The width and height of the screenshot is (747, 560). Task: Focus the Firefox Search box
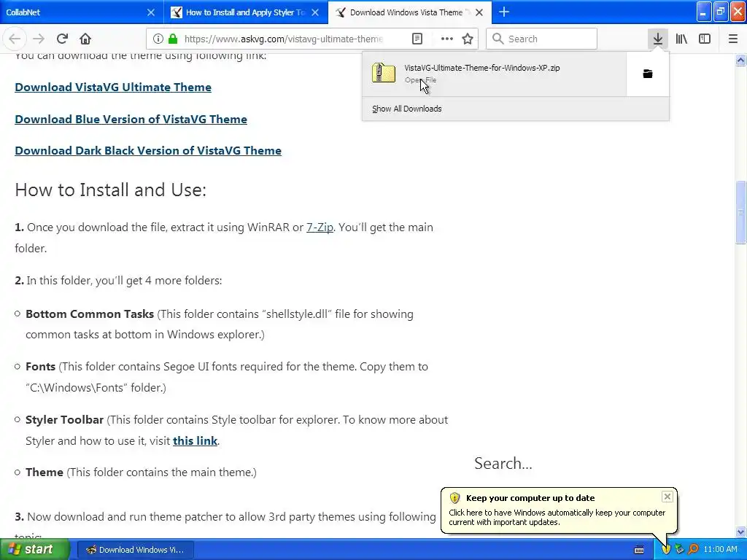[x=542, y=39]
